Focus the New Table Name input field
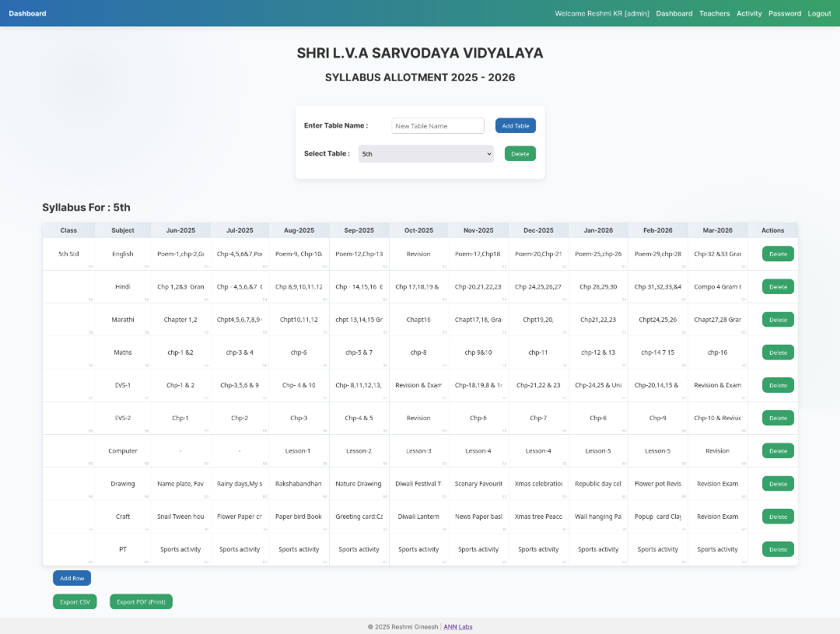840x634 pixels. [x=437, y=126]
